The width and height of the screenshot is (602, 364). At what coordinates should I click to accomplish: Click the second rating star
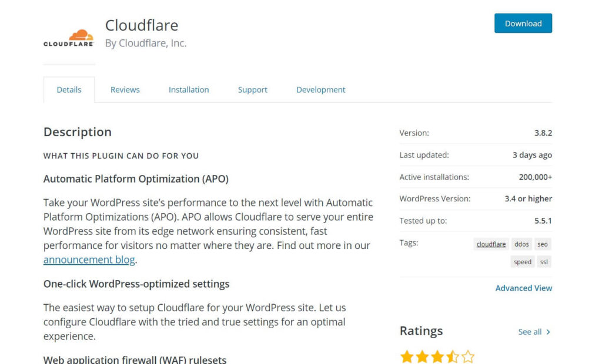(422, 356)
